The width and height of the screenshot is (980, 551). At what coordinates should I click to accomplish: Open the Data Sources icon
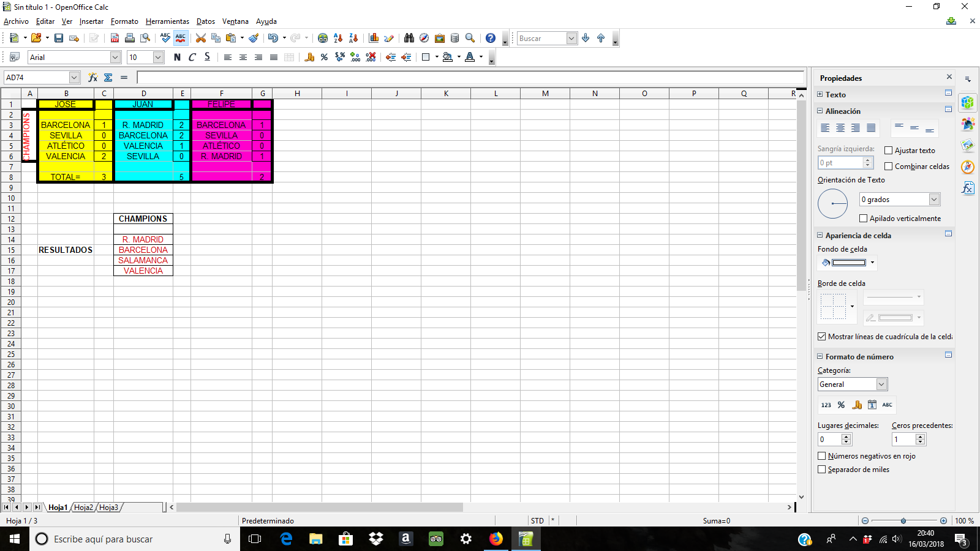pyautogui.click(x=455, y=38)
